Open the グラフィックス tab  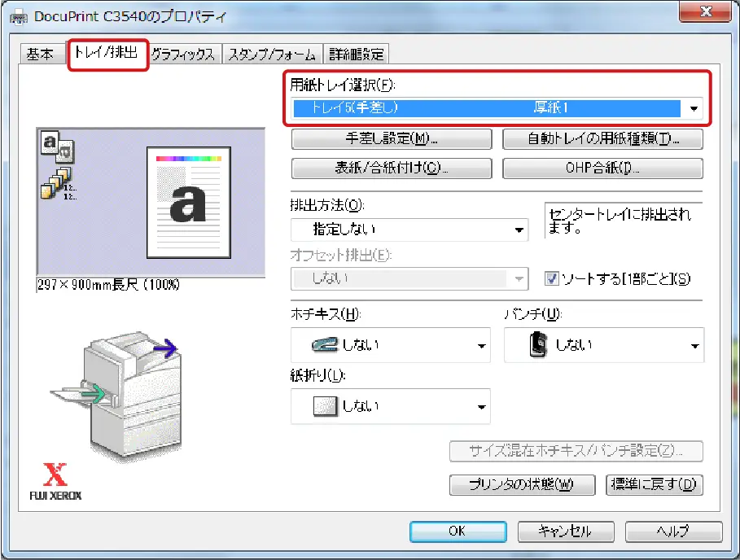[x=184, y=55]
